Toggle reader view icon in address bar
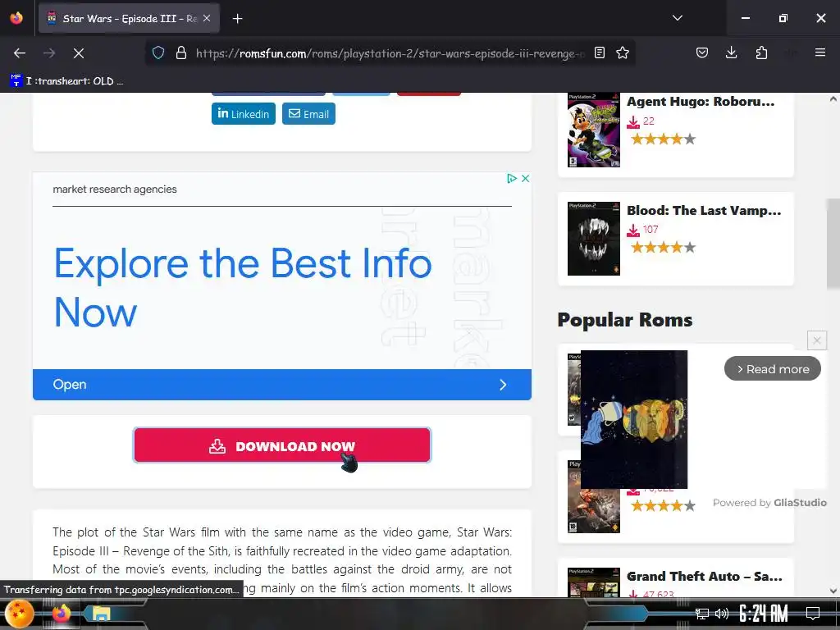 600,53
